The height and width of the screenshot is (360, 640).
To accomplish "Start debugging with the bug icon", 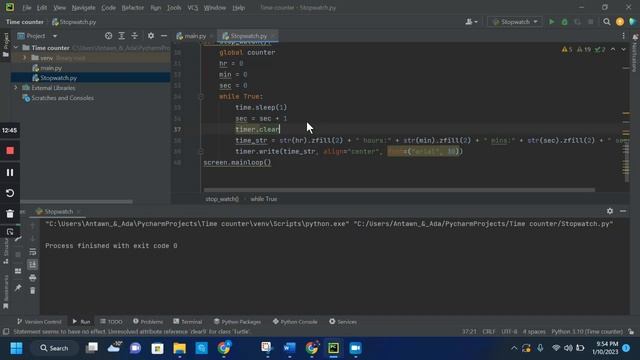I will pos(564,22).
